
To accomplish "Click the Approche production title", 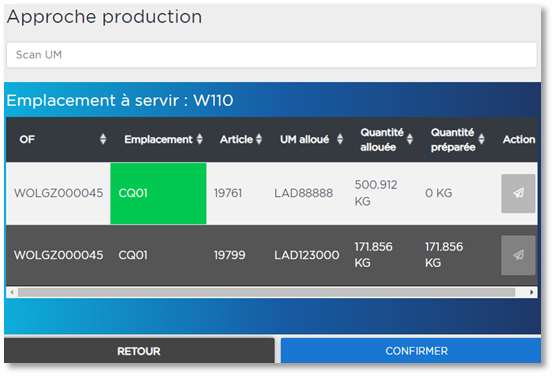I will (104, 17).
